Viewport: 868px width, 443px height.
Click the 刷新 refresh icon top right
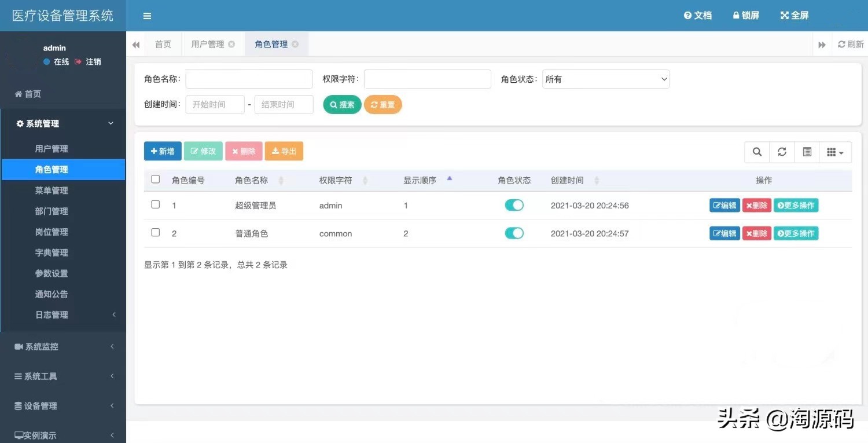coord(850,43)
